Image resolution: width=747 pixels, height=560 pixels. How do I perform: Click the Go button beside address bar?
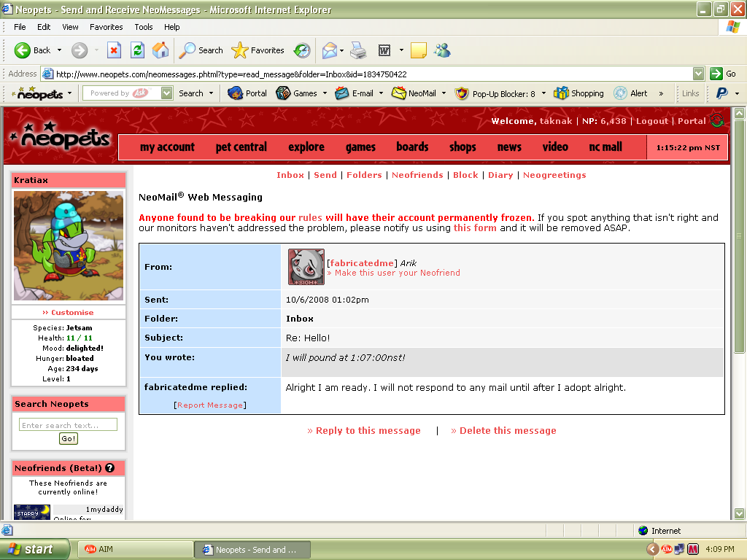[x=723, y=74]
